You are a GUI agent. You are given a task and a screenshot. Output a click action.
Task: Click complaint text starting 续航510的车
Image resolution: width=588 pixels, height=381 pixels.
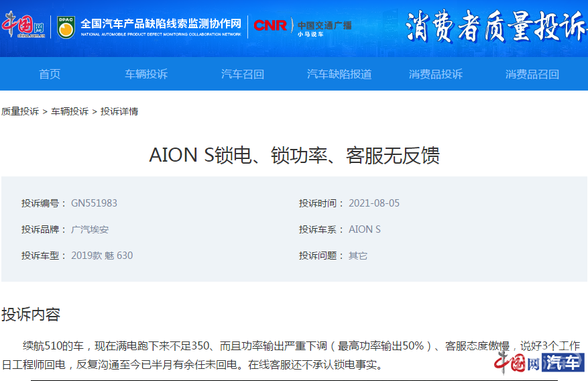[291, 355]
